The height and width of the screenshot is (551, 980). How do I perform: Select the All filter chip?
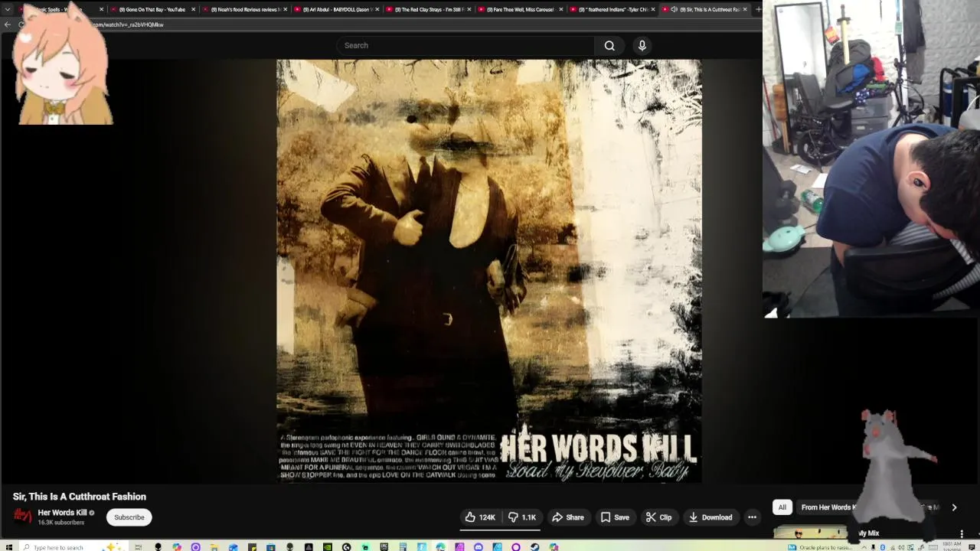[x=782, y=507]
